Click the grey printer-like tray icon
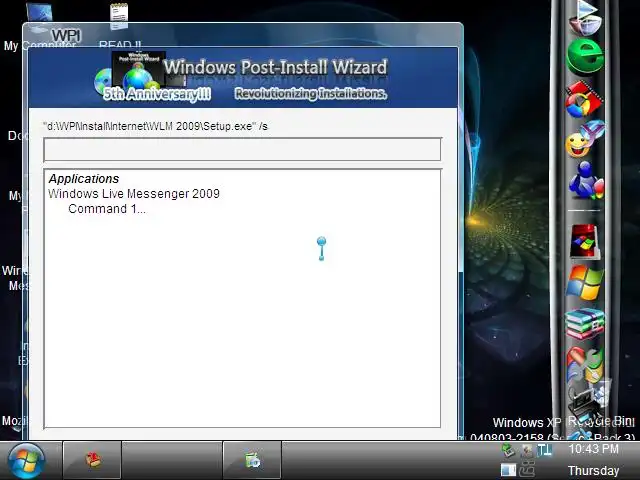Image resolution: width=640 pixels, height=480 pixels. 527,469
